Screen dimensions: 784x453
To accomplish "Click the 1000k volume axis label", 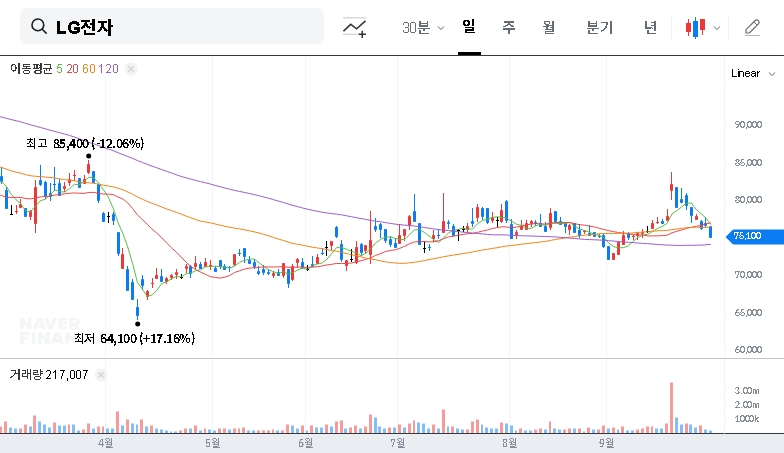I will (747, 418).
